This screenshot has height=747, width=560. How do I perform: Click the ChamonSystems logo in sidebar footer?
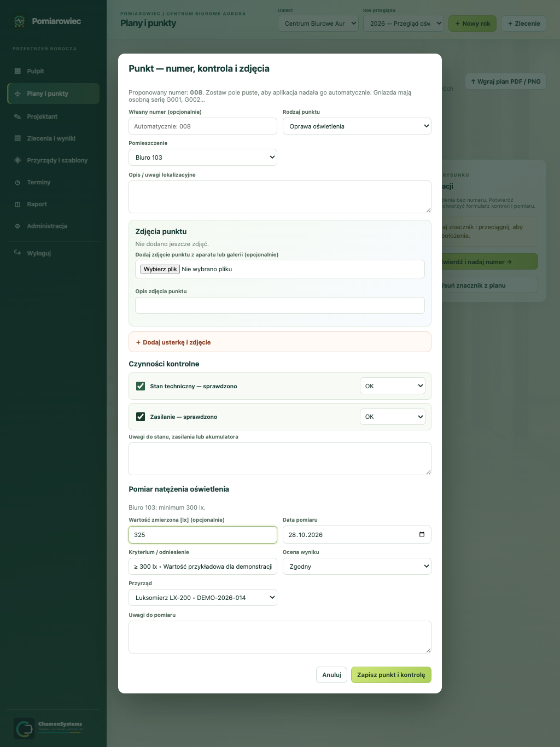[48, 728]
